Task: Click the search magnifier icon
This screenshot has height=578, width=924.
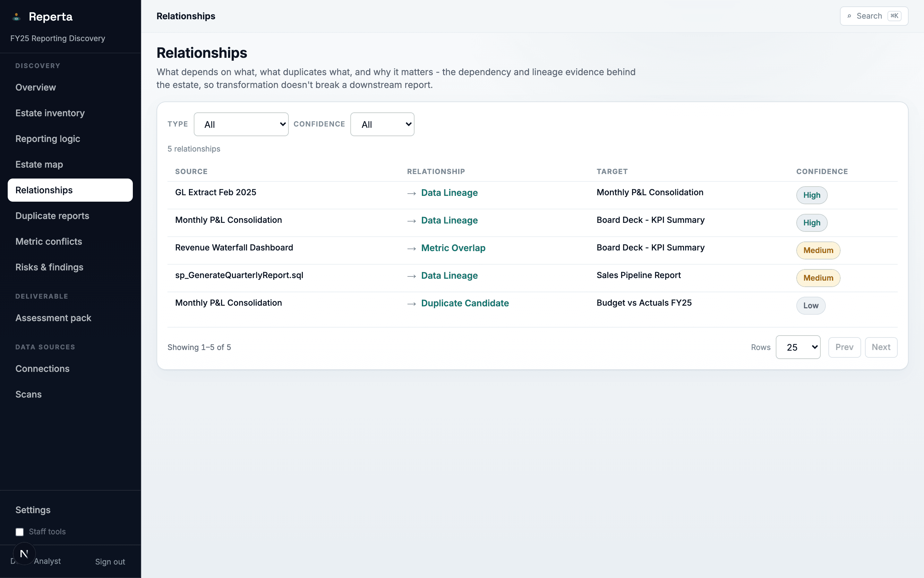Action: tap(849, 16)
